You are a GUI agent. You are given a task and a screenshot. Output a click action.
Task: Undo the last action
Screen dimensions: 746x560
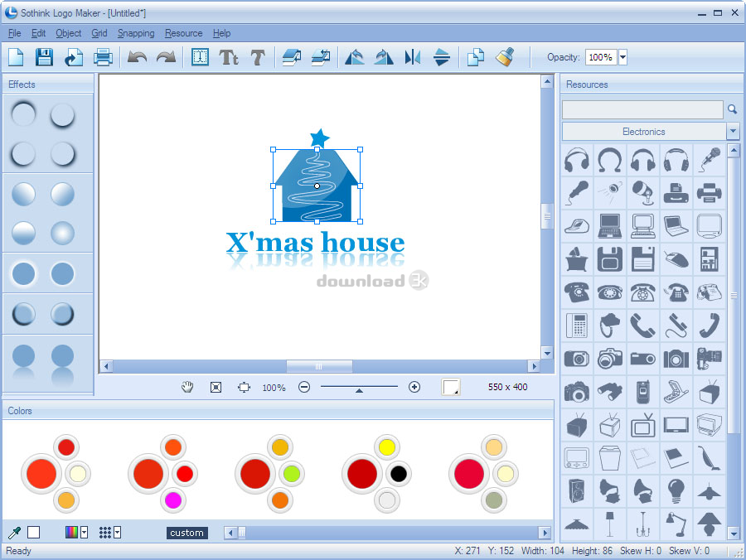click(x=137, y=57)
